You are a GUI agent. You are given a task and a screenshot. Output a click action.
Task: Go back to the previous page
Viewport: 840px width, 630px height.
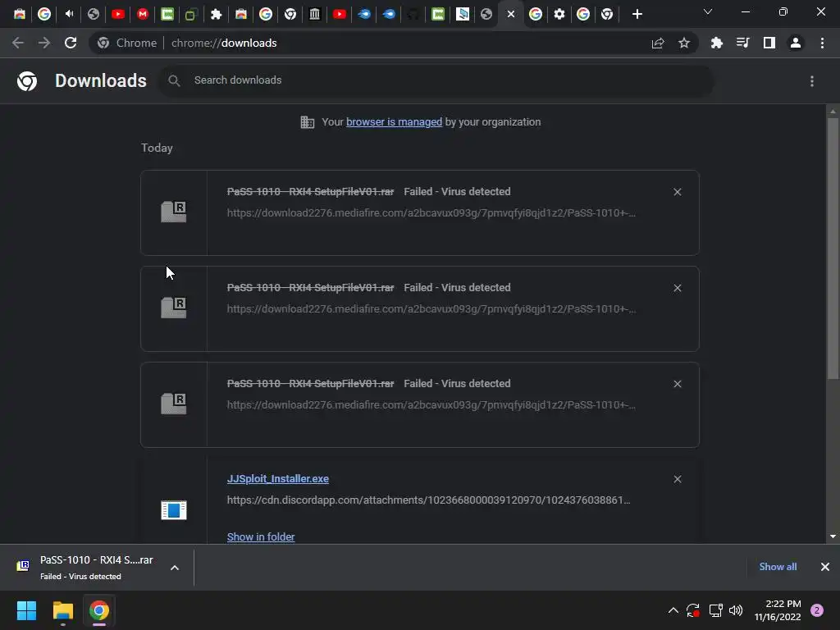[18, 43]
